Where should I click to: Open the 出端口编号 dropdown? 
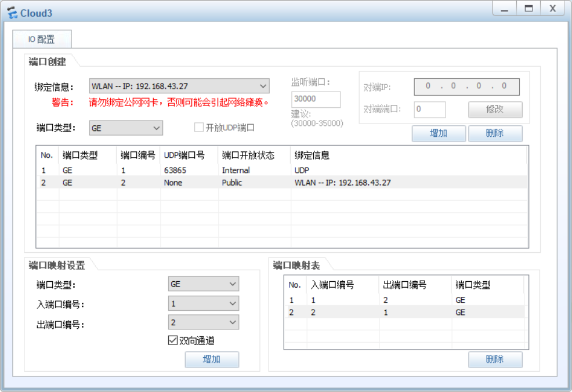(x=204, y=322)
